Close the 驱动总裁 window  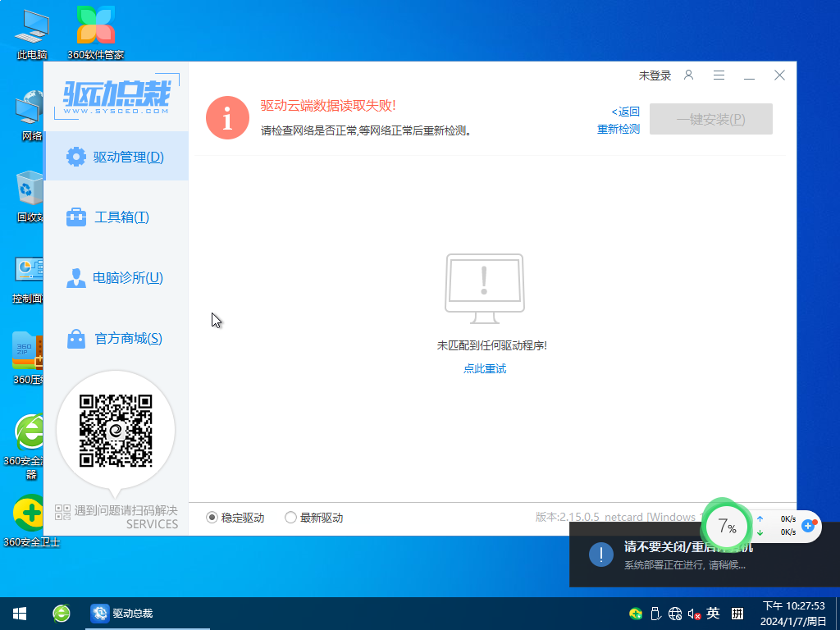[x=779, y=75]
